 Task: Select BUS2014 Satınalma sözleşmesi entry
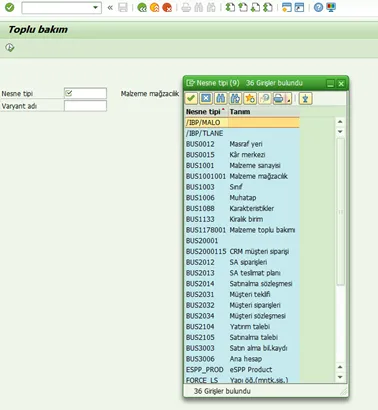point(242,284)
